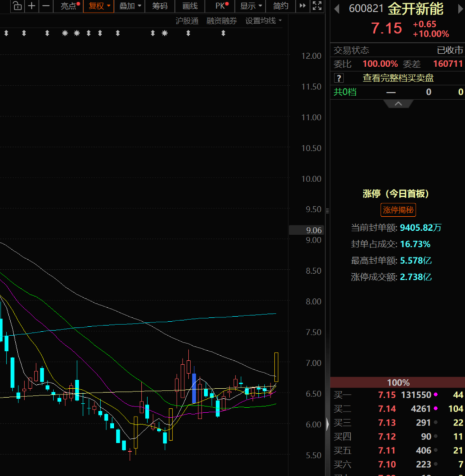Click the 涨停（今日首板）heading
The height and width of the screenshot is (476, 465).
[396, 194]
